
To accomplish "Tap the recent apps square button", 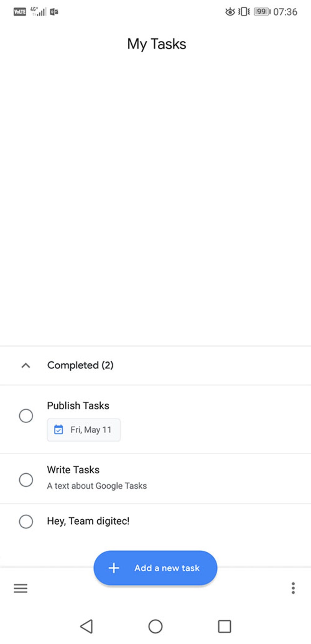I will pyautogui.click(x=224, y=626).
